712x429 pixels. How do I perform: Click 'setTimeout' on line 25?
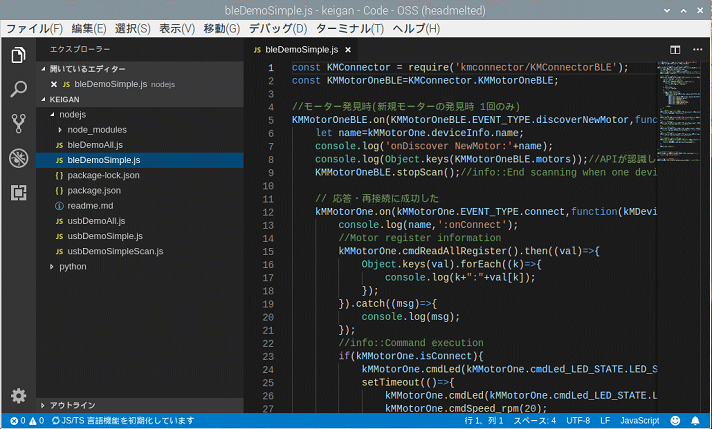(x=391, y=383)
